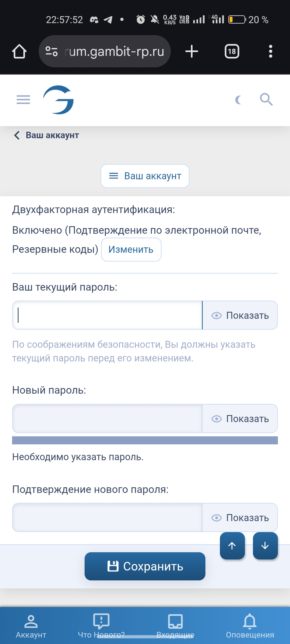This screenshot has height=644, width=290.
Task: Expand the Ваш аккаунт dropdown menu
Action: coord(145,176)
